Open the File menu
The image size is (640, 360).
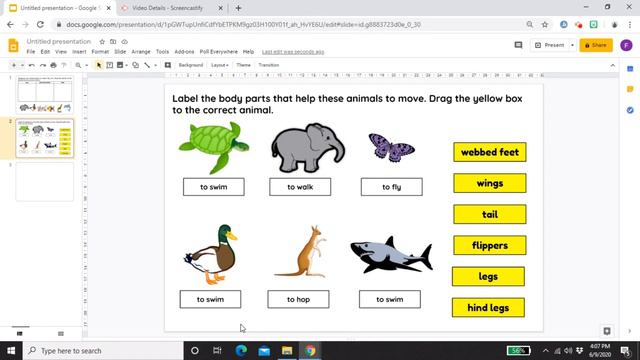(31, 52)
